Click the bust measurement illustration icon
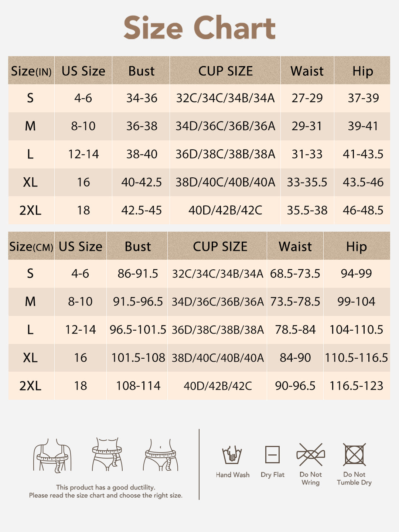This screenshot has width=399, height=532. pos(52,455)
